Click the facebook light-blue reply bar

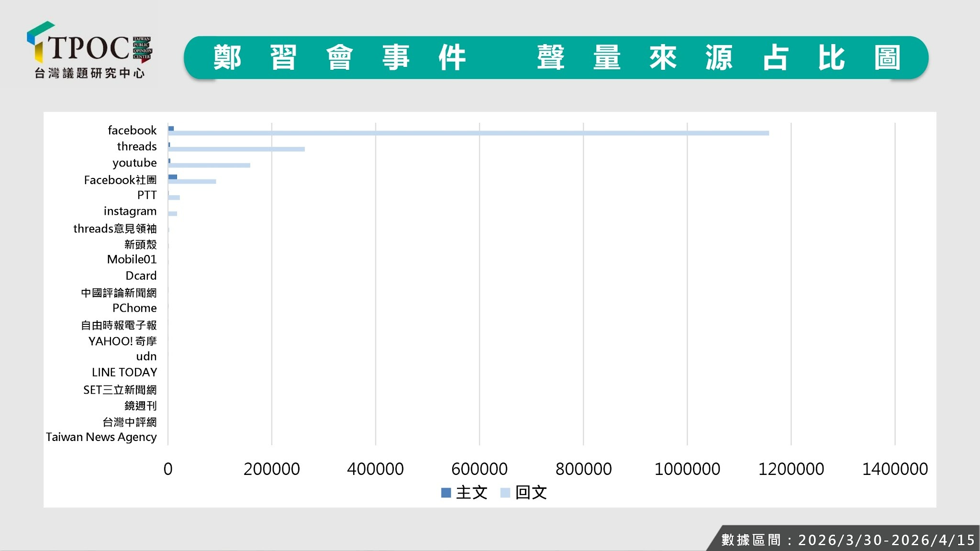468,133
